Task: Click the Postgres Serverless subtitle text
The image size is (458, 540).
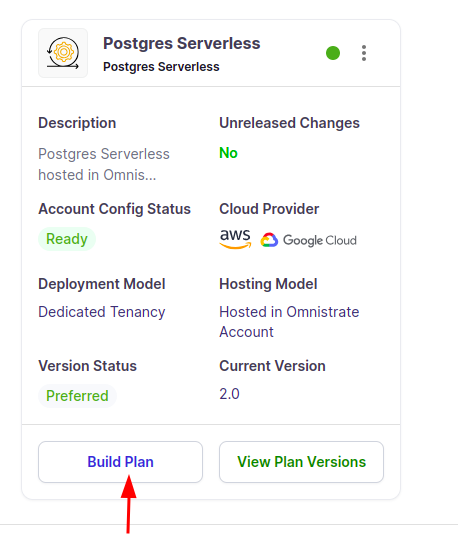Action: [x=161, y=67]
